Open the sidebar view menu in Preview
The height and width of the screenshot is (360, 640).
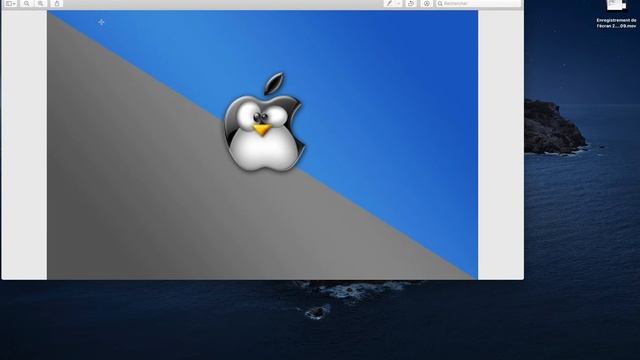10,3
